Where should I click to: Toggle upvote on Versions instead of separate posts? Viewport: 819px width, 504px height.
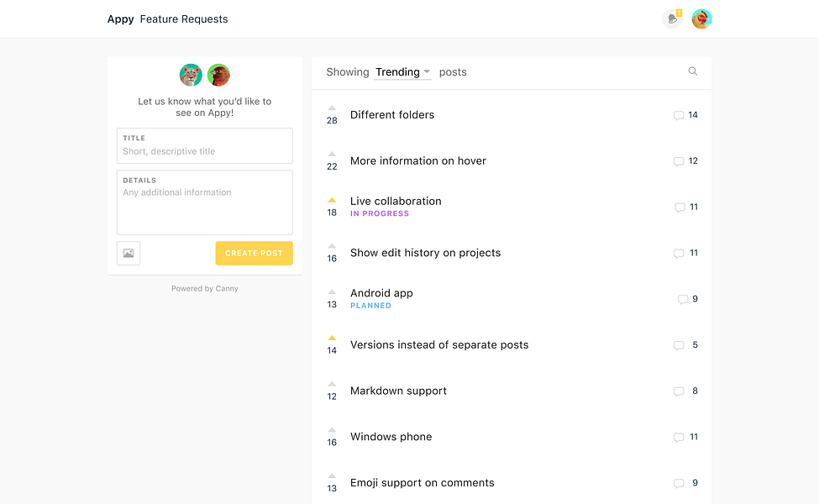[x=332, y=338]
